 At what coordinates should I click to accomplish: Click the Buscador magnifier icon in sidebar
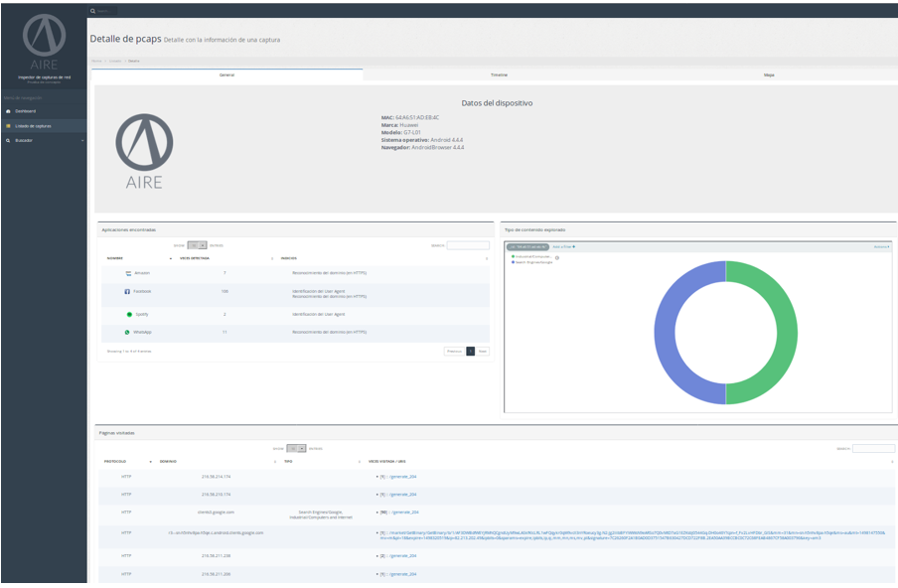pyautogui.click(x=8, y=141)
